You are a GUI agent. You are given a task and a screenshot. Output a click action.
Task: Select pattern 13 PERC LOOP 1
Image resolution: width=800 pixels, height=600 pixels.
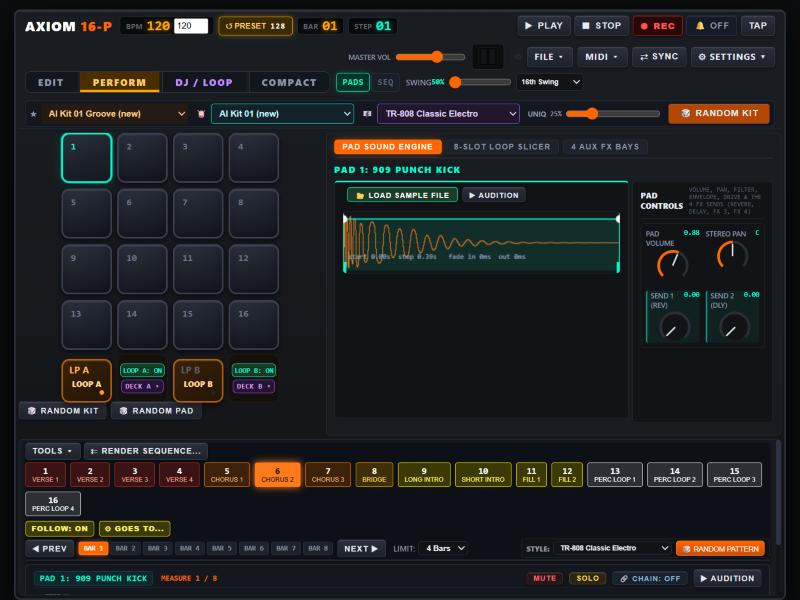[615, 474]
